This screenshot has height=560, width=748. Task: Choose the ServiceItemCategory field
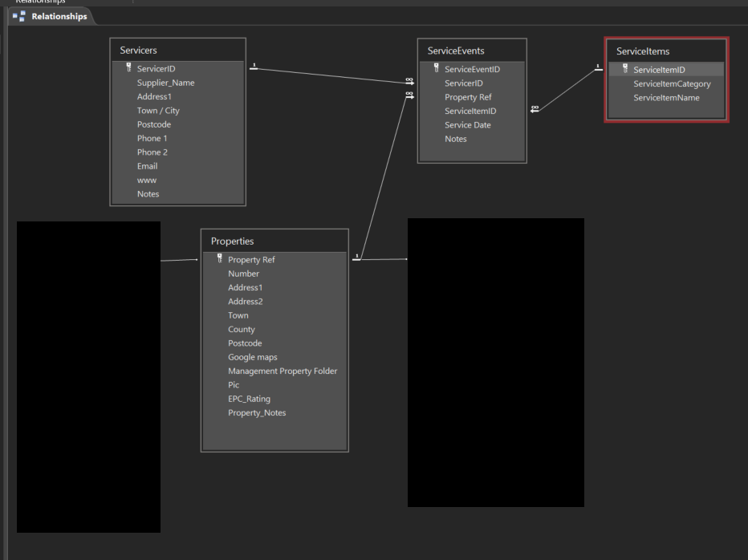point(672,83)
